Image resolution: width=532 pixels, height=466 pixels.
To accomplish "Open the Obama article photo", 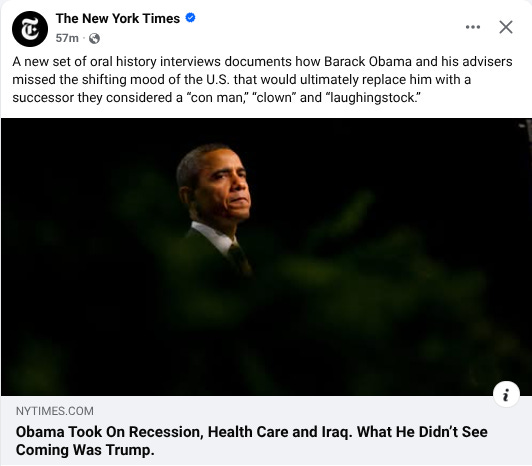I will pos(266,257).
